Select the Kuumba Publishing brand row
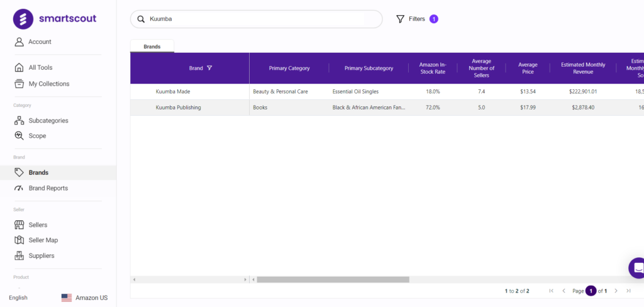 (x=387, y=108)
